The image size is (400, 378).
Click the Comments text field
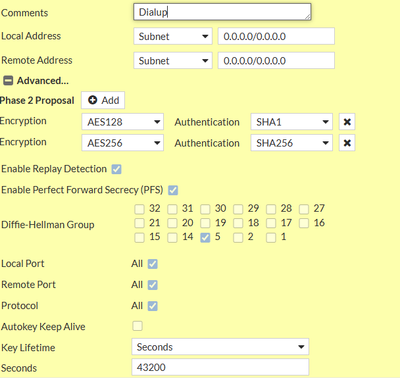pyautogui.click(x=222, y=12)
